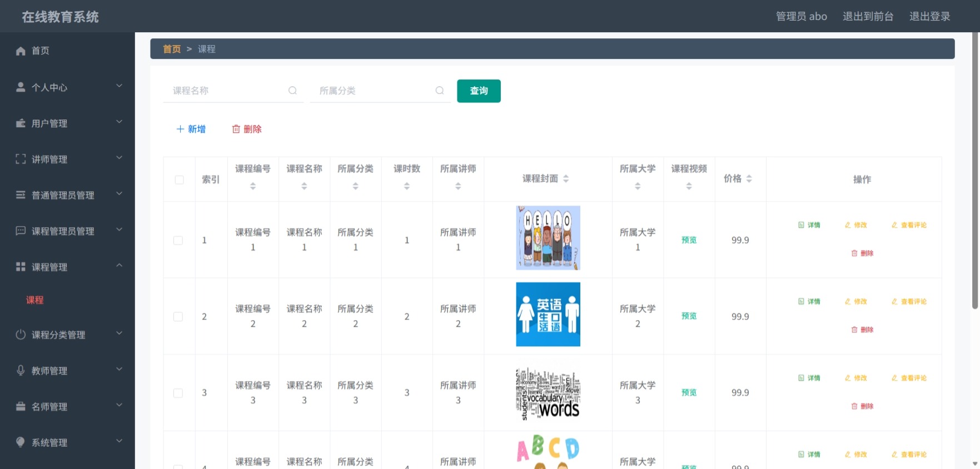This screenshot has width=980, height=469.
Task: Check the checkbox for row 3
Action: coord(178,393)
